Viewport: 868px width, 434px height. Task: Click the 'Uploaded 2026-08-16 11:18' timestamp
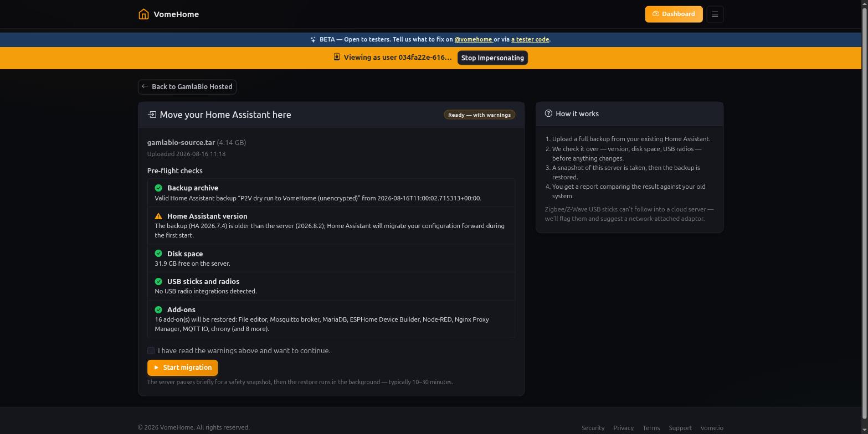(186, 154)
